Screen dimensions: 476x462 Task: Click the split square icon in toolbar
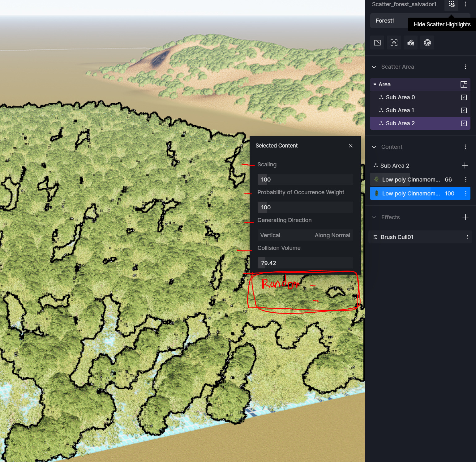point(377,43)
